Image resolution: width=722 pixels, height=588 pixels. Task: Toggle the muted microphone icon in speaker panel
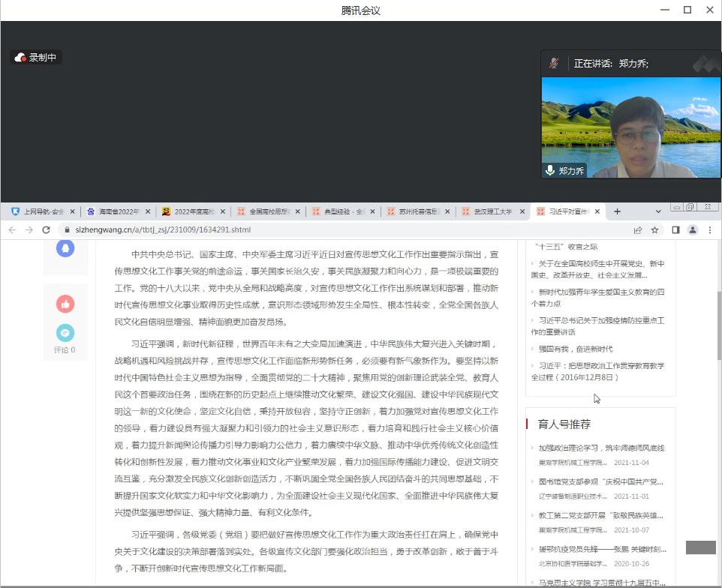tap(554, 64)
